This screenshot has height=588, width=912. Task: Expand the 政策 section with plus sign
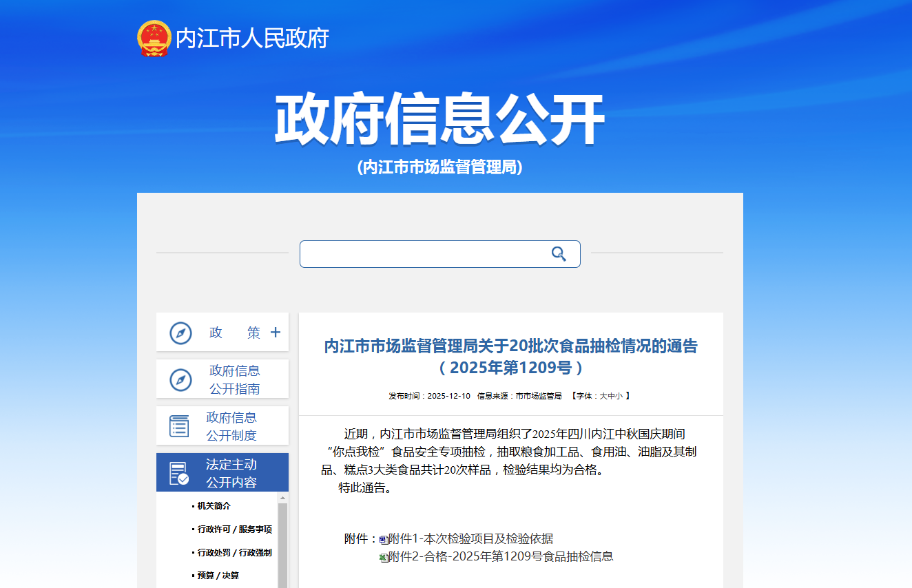tap(276, 333)
